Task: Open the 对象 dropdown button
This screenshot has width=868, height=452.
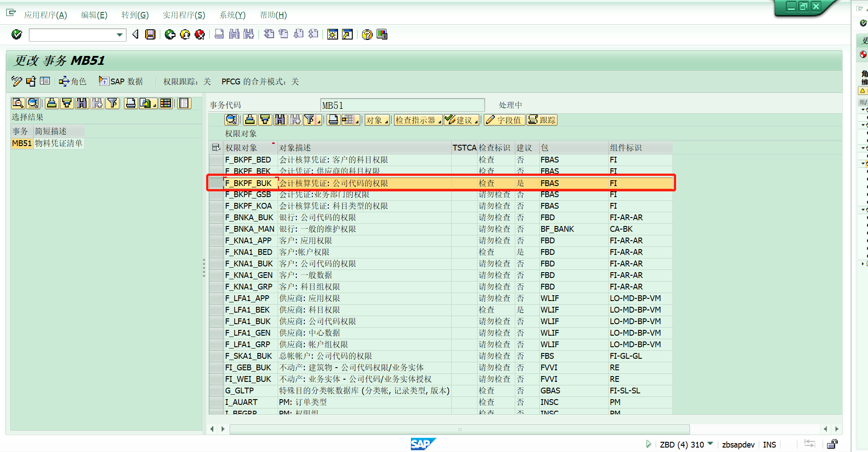Action: 377,120
